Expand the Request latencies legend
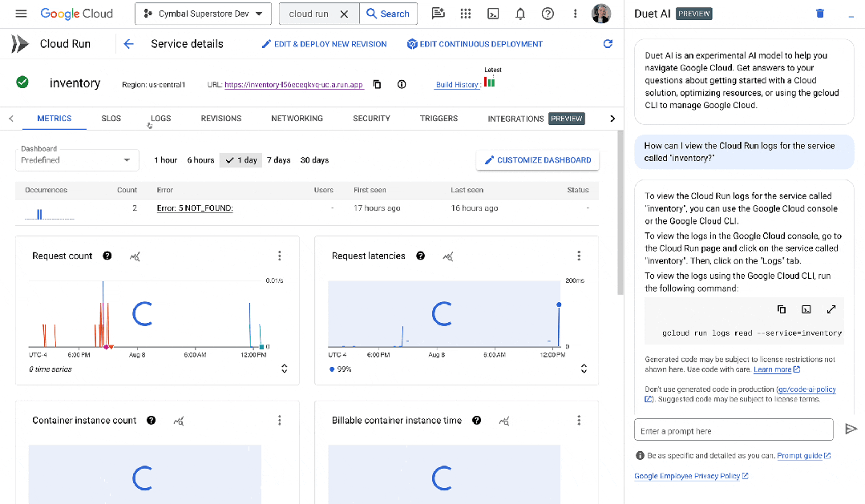 coord(584,369)
